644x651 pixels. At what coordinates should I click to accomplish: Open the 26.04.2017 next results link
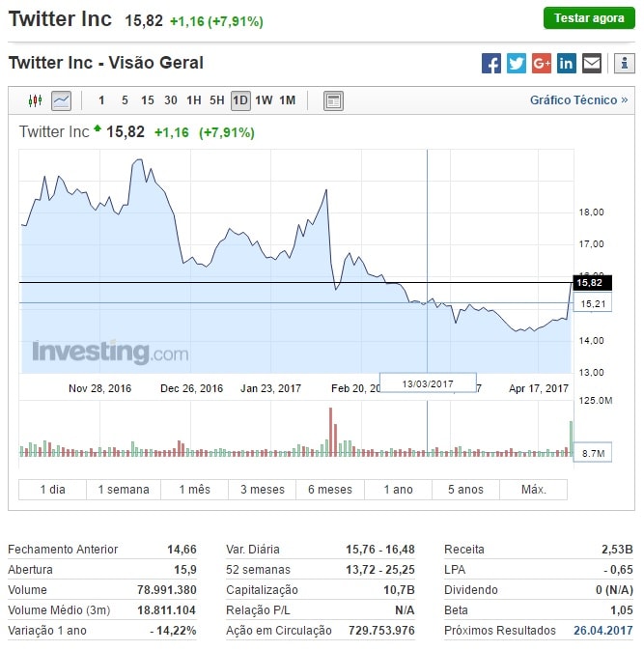[x=603, y=631]
